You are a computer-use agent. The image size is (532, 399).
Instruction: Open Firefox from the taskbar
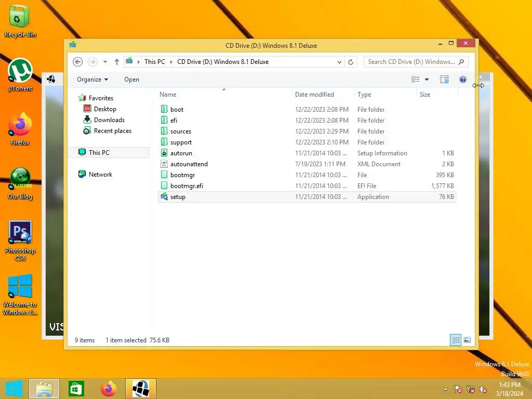point(108,389)
